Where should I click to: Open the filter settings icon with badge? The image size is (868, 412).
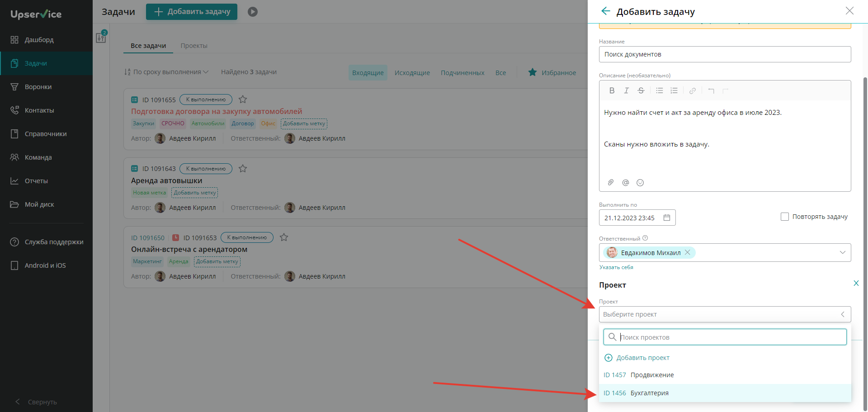[101, 37]
